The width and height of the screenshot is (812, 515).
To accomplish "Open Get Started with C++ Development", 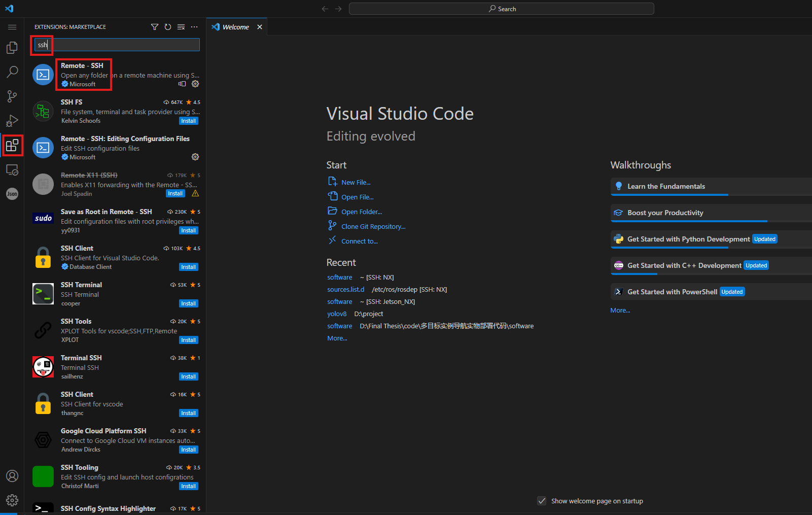I will click(711, 265).
